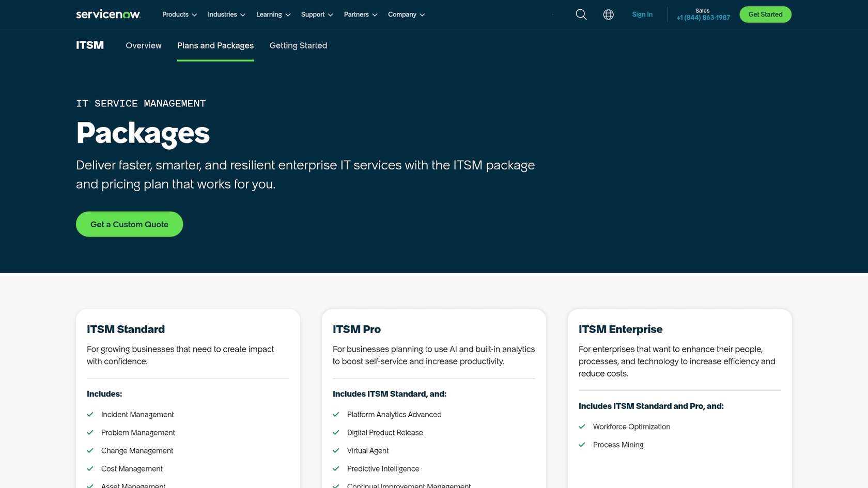The width and height of the screenshot is (868, 488).
Task: Click the checkmark beside Process Mining
Action: tap(582, 445)
